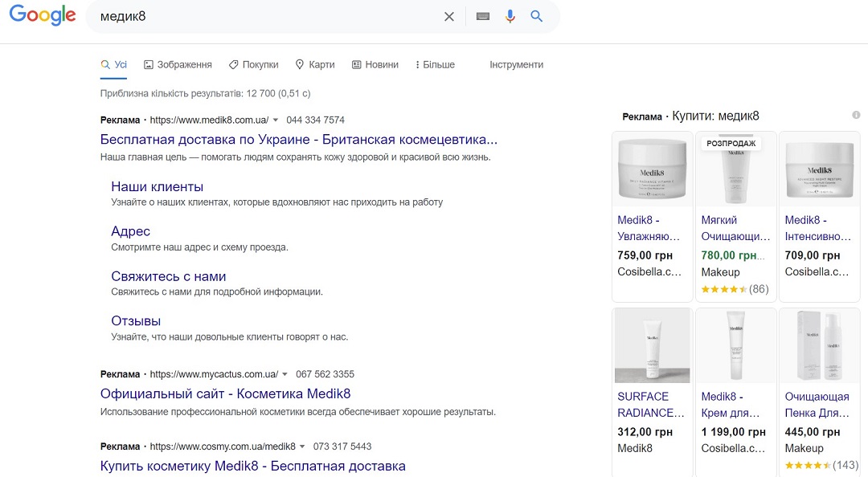
Task: Click the 1 199,00 грн price
Action: click(x=734, y=432)
